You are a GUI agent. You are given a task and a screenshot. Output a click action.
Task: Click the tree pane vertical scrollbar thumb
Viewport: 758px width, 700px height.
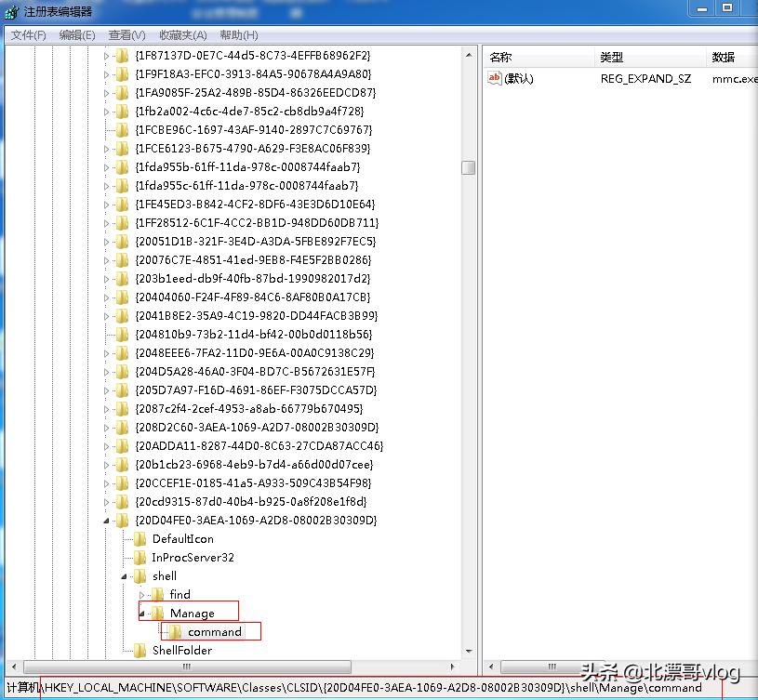[x=469, y=167]
